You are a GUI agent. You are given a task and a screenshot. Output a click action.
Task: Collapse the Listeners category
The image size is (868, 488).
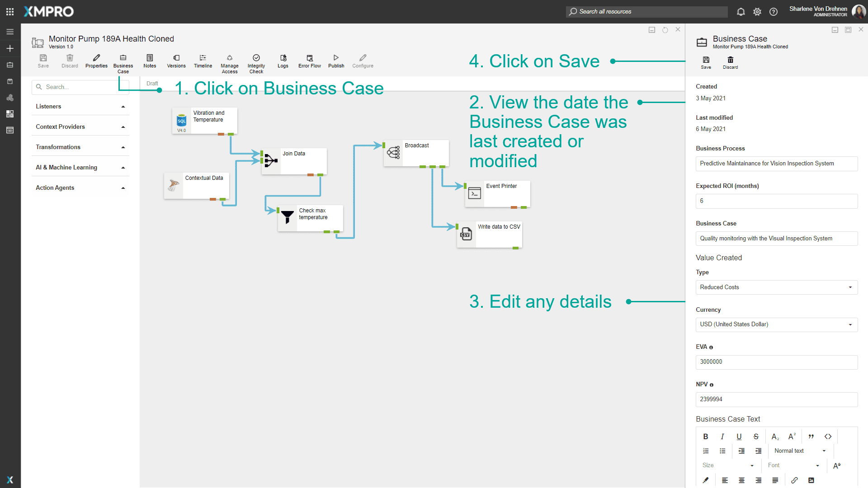tap(123, 106)
